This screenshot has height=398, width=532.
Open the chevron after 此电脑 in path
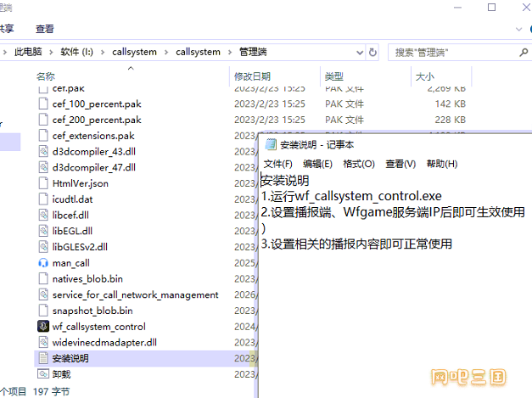pos(51,53)
